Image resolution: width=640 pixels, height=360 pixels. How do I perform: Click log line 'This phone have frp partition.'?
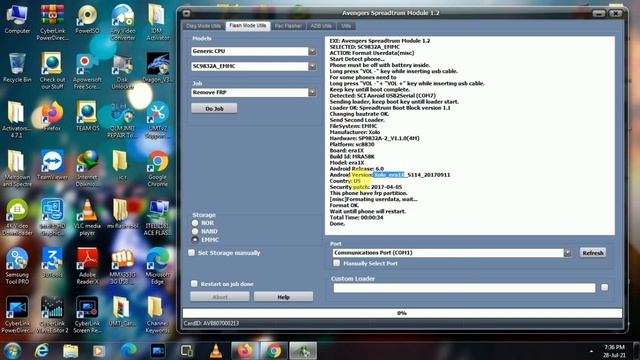(x=369, y=193)
